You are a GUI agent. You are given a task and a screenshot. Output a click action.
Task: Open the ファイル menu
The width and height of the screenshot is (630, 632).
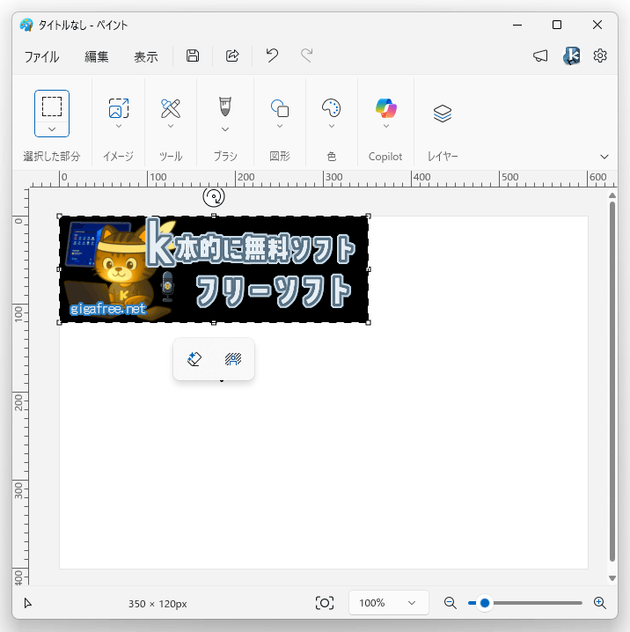(42, 56)
